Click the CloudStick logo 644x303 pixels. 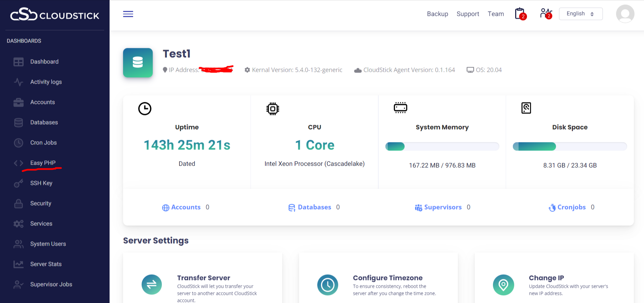point(55,15)
